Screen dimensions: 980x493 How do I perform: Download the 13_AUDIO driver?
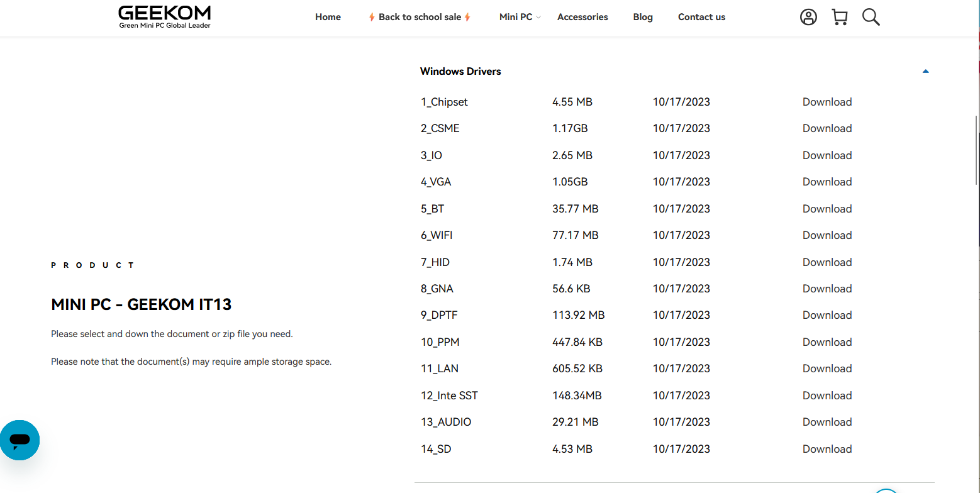827,422
